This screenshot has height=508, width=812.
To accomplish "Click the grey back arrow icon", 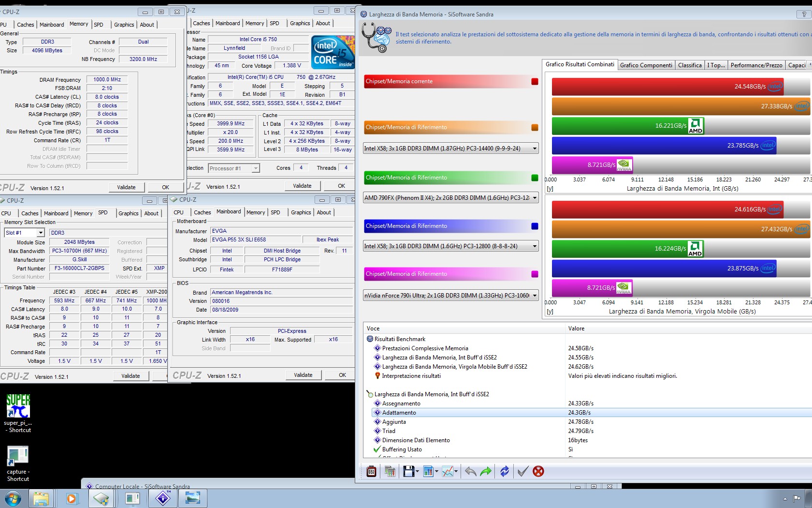I will pos(470,471).
